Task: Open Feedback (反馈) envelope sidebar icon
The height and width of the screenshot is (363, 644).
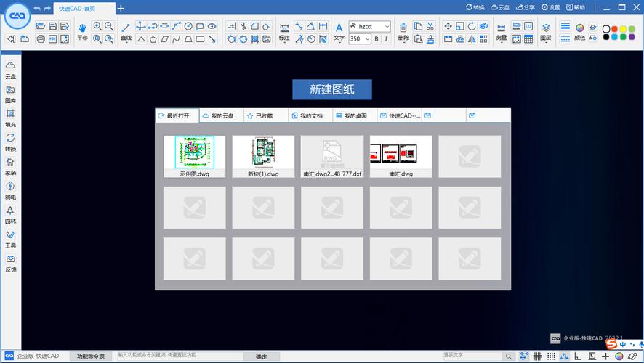Action: coord(10,263)
